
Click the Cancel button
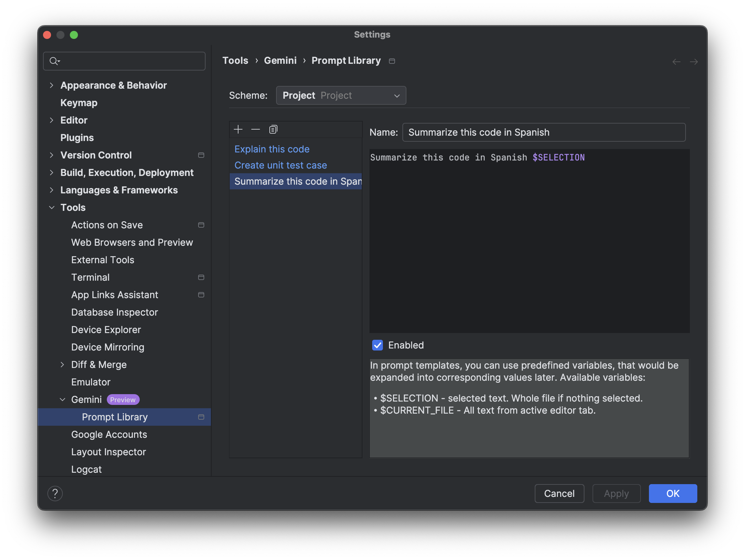click(560, 494)
